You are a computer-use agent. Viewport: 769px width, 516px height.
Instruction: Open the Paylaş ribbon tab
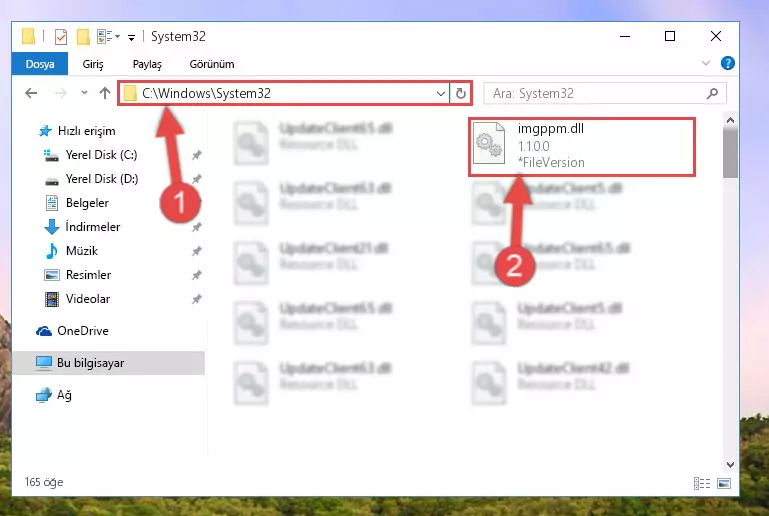pos(147,64)
